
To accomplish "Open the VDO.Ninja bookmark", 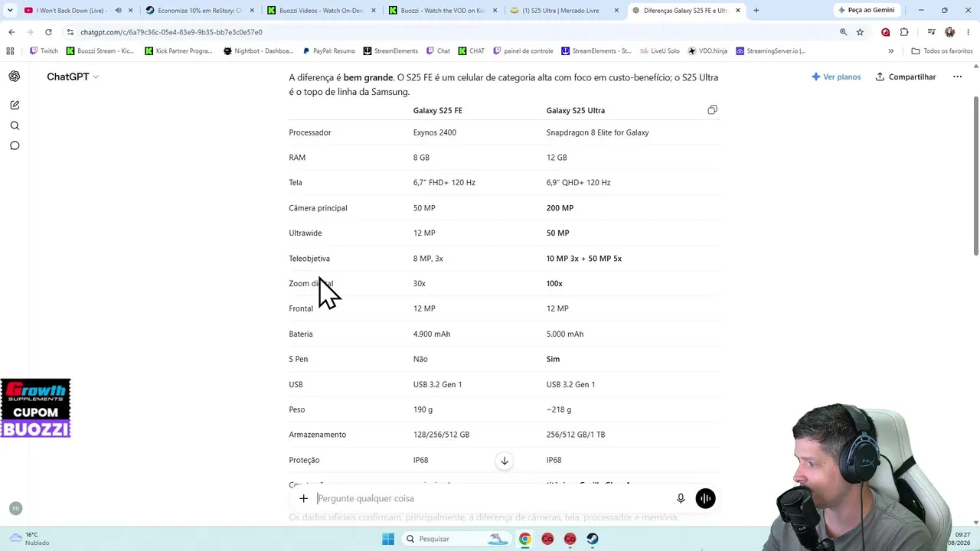I will pos(707,51).
